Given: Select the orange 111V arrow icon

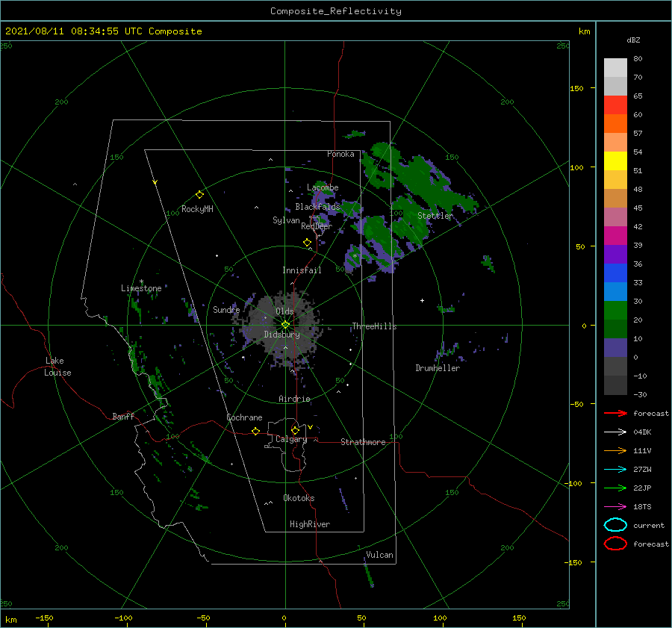Looking at the screenshot, I should click(x=615, y=450).
